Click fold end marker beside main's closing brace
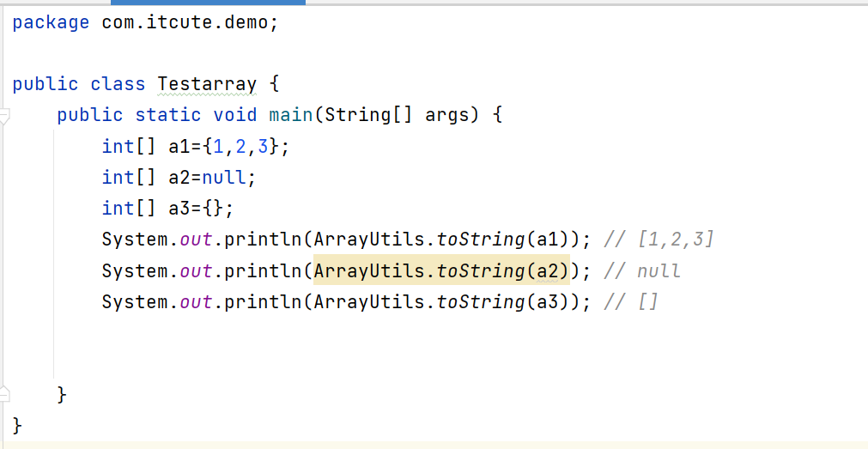This screenshot has width=868, height=449. click(4, 395)
